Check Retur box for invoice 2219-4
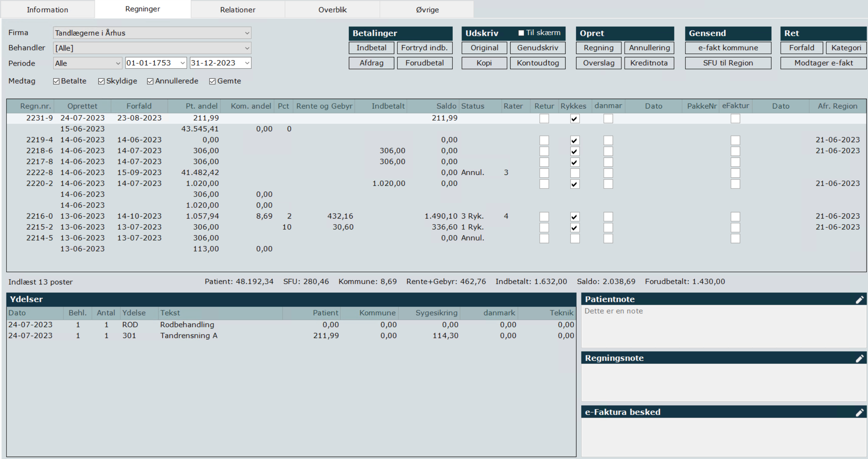Image resolution: width=868 pixels, height=459 pixels. tap(544, 140)
